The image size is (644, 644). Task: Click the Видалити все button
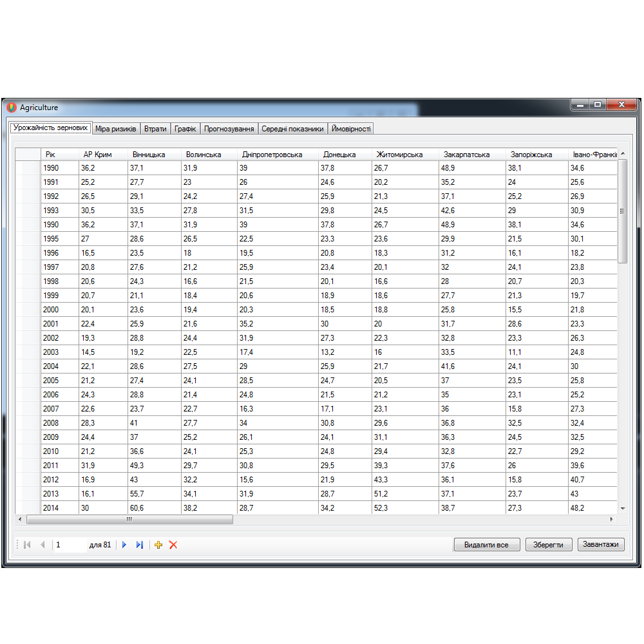pyautogui.click(x=486, y=545)
